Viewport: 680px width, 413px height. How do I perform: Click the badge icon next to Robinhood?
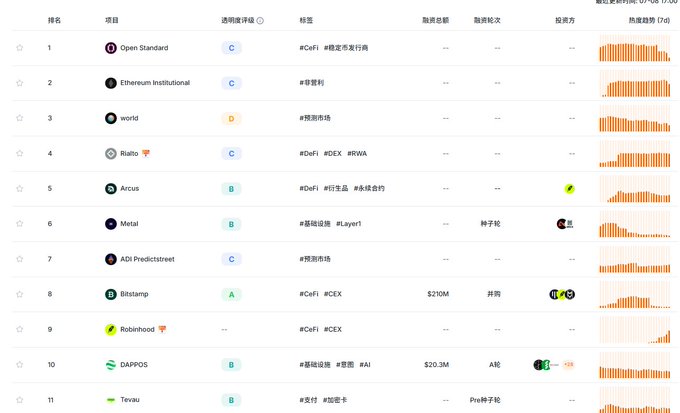pos(162,329)
